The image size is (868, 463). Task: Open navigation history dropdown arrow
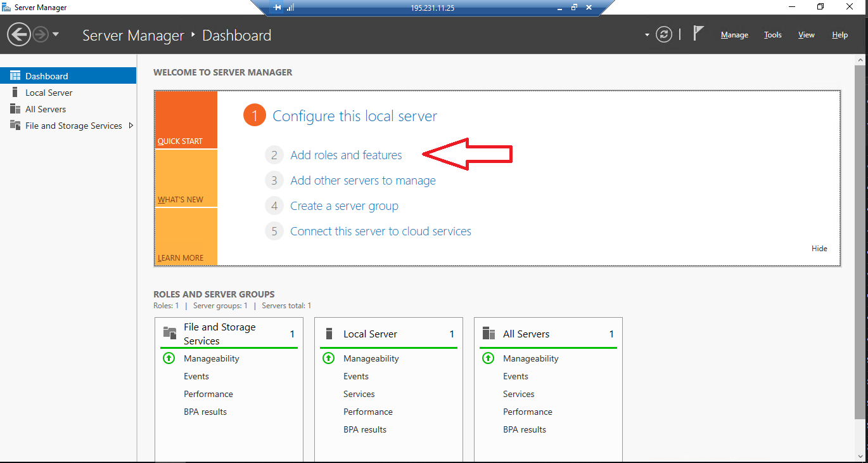56,34
